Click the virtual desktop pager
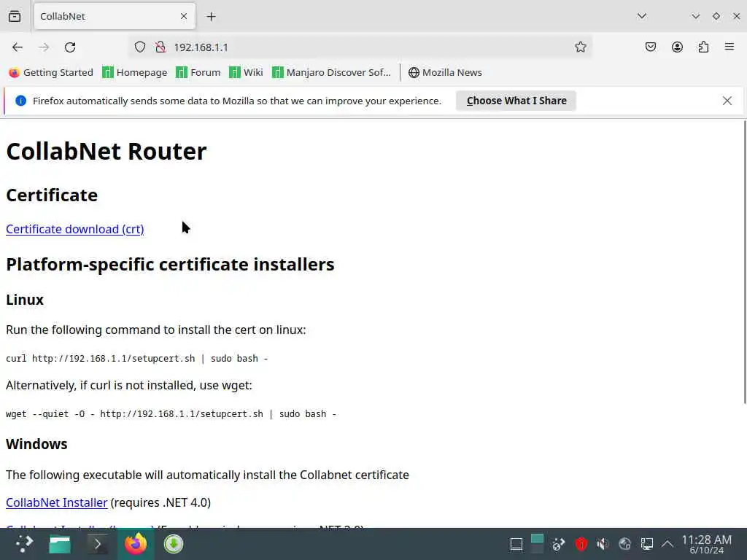The width and height of the screenshot is (747, 560). pos(537,544)
